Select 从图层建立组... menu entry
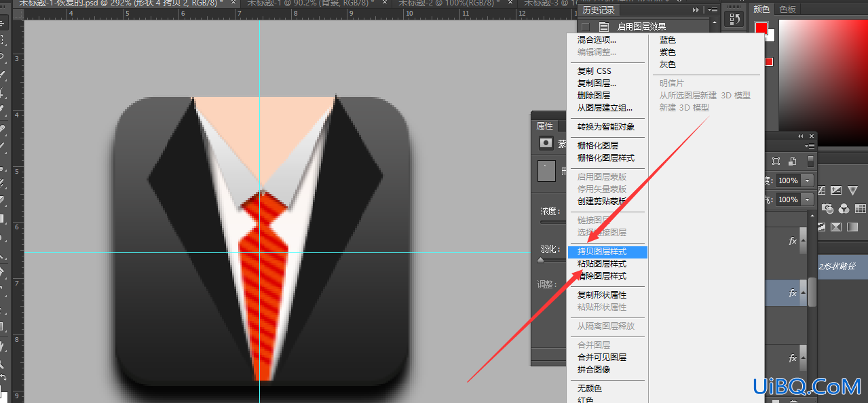Image resolution: width=868 pixels, height=403 pixels. [605, 108]
